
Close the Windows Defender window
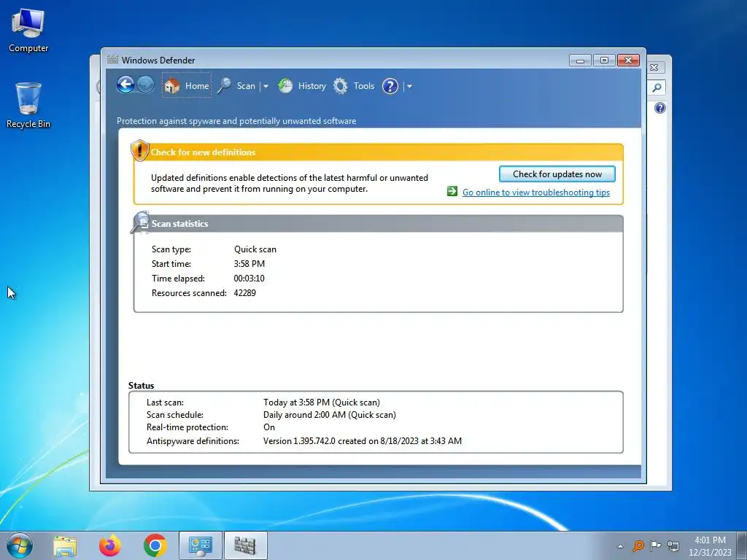628,61
